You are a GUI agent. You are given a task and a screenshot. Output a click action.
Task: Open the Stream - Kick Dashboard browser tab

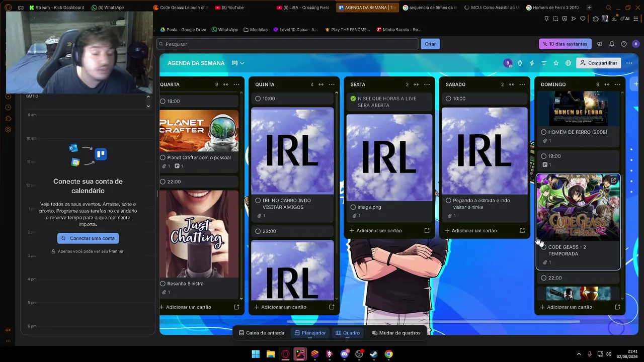[x=56, y=8]
